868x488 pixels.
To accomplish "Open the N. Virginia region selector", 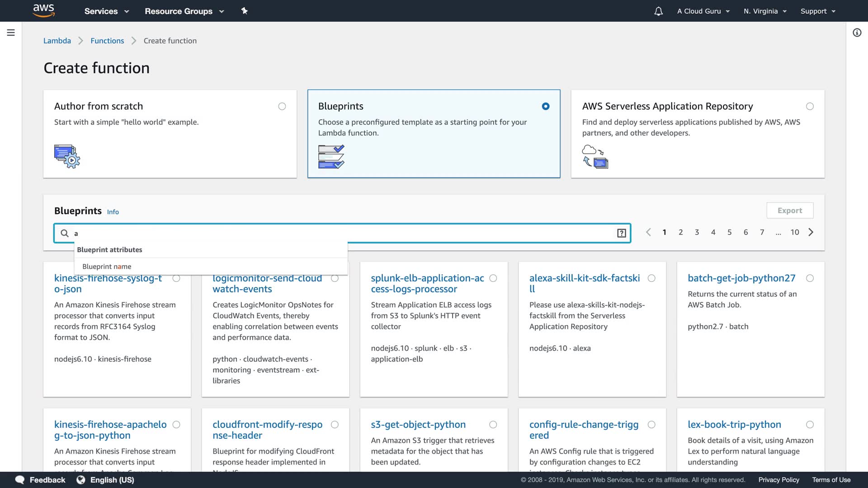I will point(765,11).
